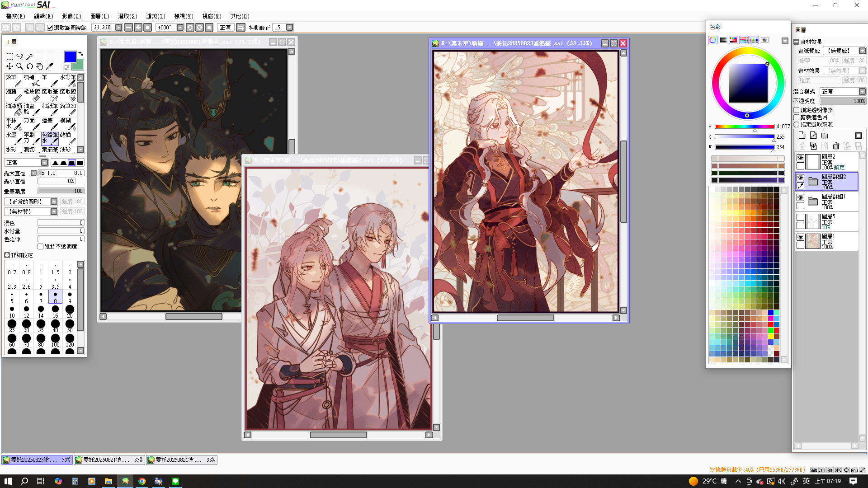This screenshot has width=868, height=488.
Task: Select the rotate canvas tool
Action: 29,66
